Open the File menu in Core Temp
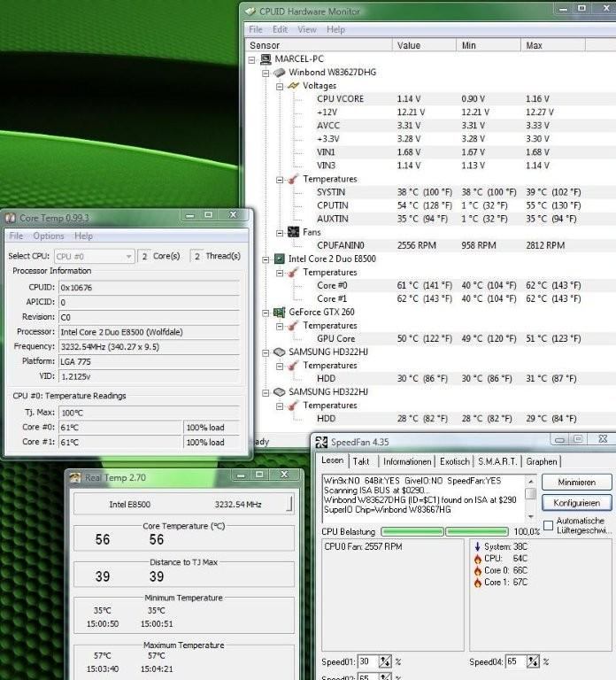This screenshot has height=680, width=616. click(x=16, y=236)
